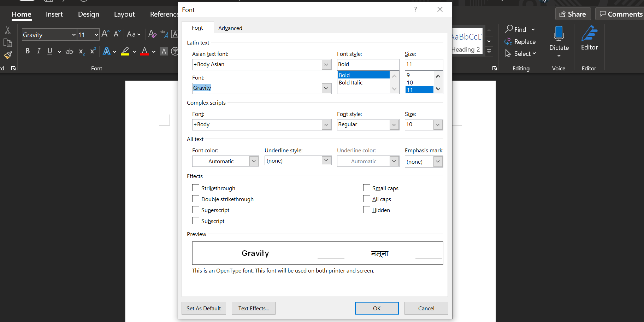The width and height of the screenshot is (644, 322).
Task: Check the All caps option
Action: pos(367,199)
